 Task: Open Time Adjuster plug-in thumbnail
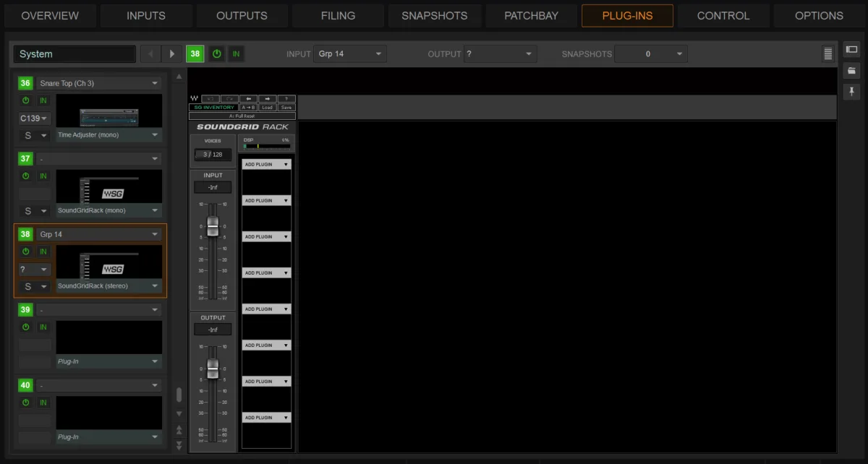(109, 111)
